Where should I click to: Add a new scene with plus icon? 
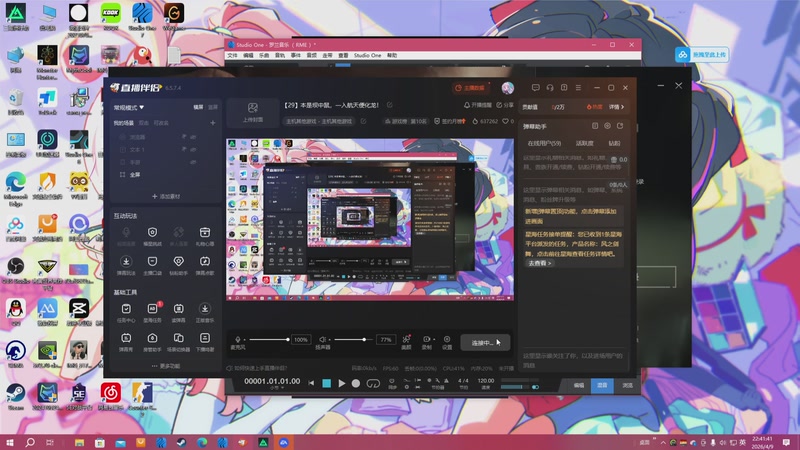213,123
